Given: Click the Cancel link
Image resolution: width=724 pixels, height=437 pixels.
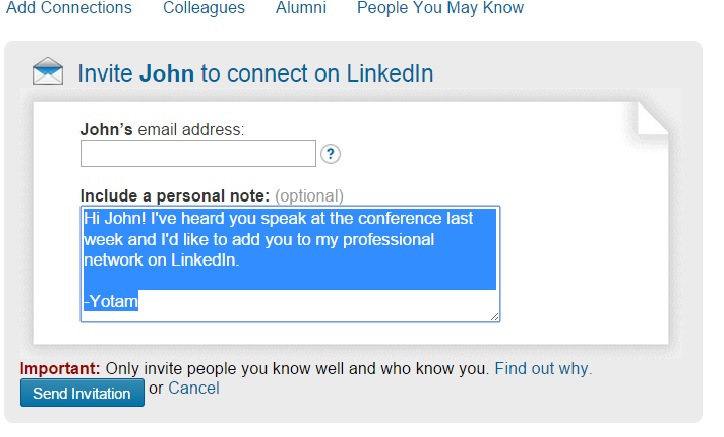Looking at the screenshot, I should 194,388.
